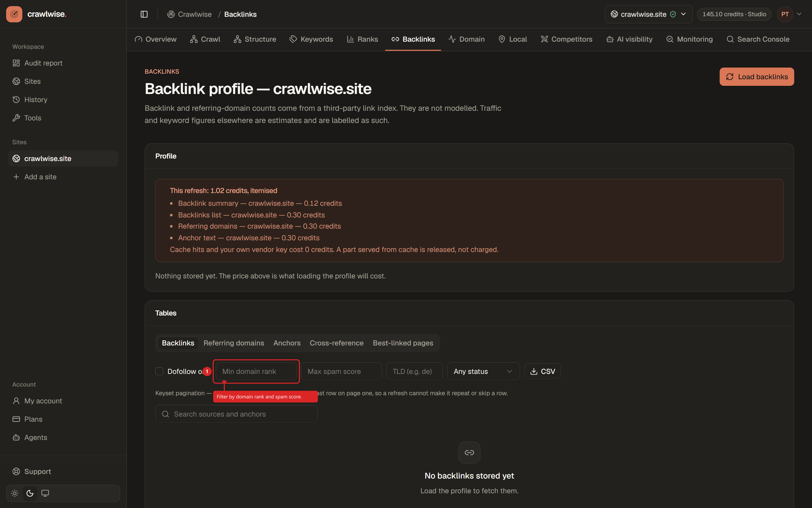
Task: Go to the Domain tab
Action: (466, 39)
